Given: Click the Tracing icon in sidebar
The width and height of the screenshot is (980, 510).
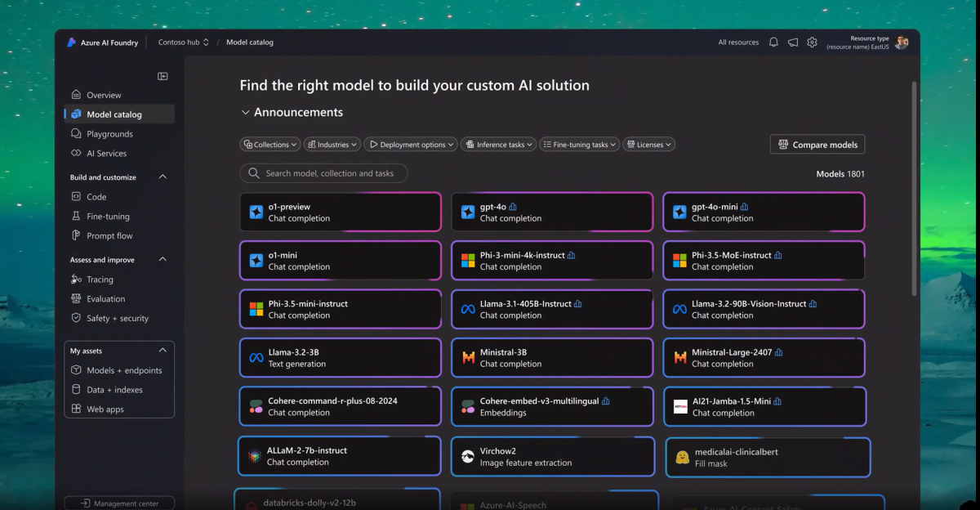Looking at the screenshot, I should pyautogui.click(x=76, y=280).
